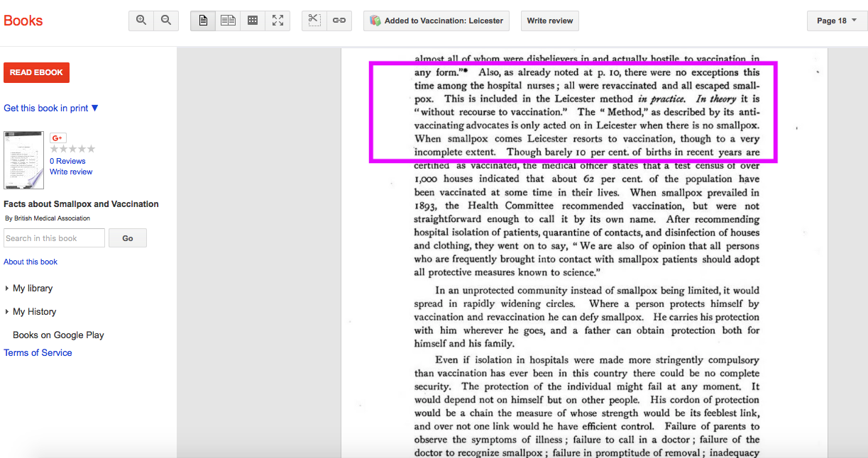This screenshot has width=868, height=458.
Task: Switch to two-page view
Action: [x=228, y=21]
